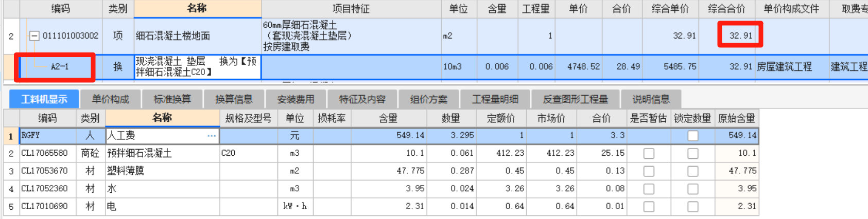Screen dimensions: 868x219
Task: Click the 综合合价 column header
Action: 726,9
